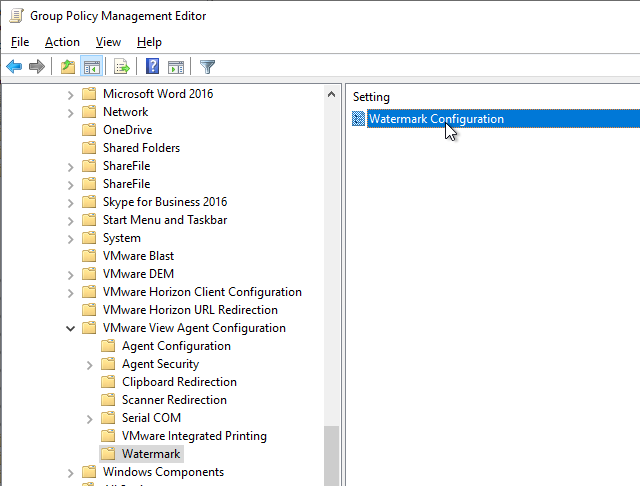Select VMware View Agent Configuration item
The image size is (640, 486).
194,328
